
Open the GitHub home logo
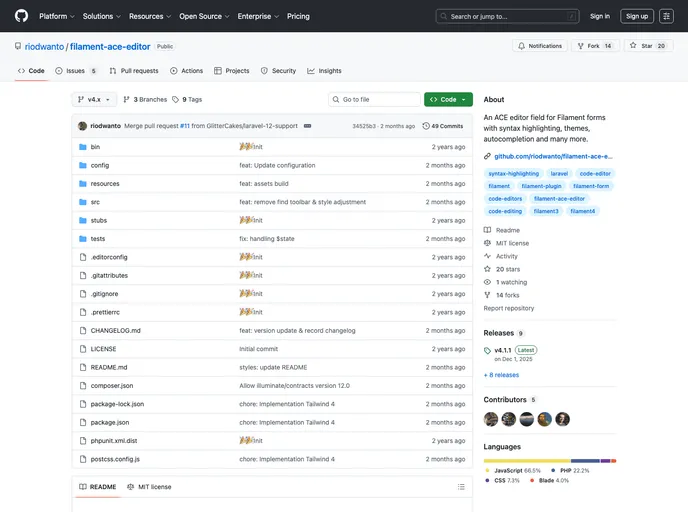[x=21, y=16]
